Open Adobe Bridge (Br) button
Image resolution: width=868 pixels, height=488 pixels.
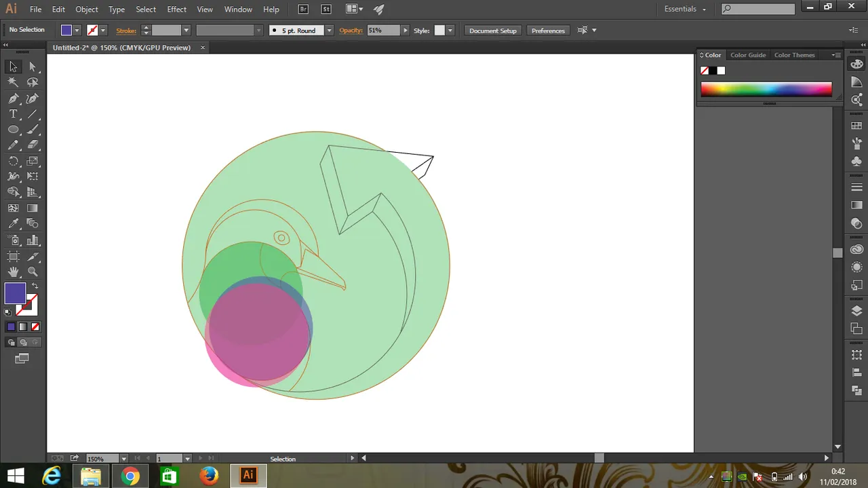pyautogui.click(x=304, y=10)
